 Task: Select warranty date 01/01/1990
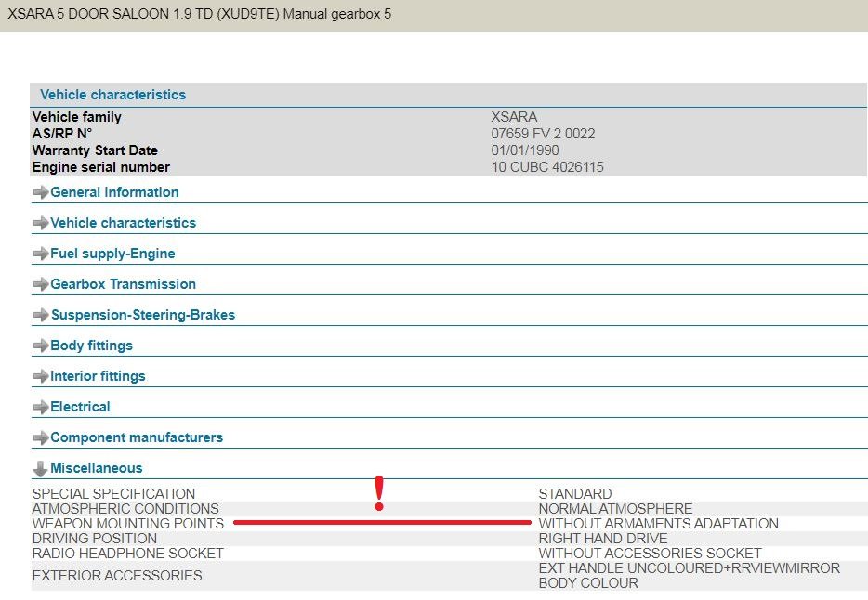click(525, 150)
